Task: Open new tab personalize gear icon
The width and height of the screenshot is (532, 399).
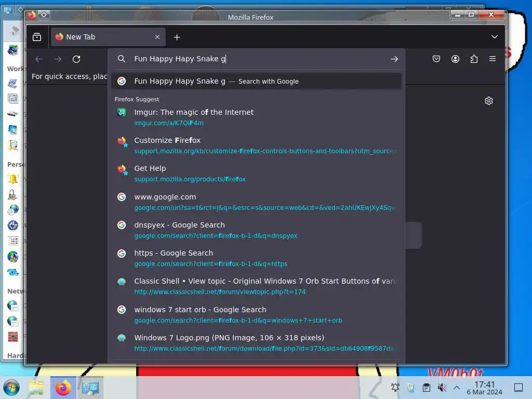Action: 488,101
